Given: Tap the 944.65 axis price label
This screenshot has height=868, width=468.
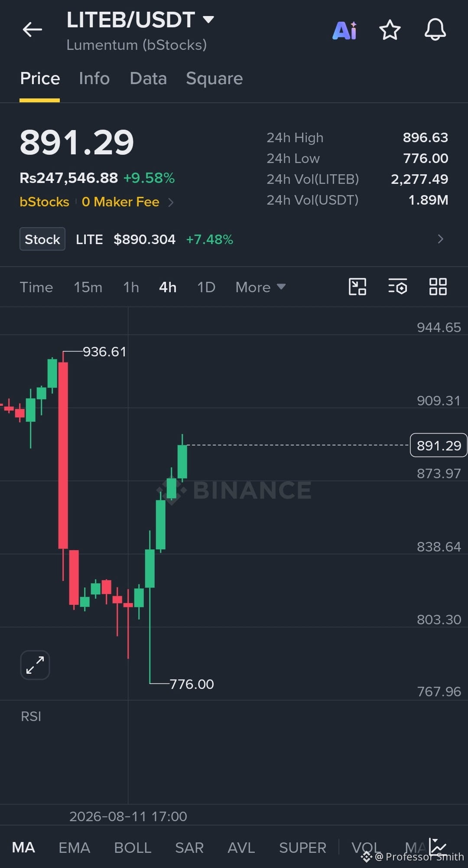Looking at the screenshot, I should pos(439,327).
